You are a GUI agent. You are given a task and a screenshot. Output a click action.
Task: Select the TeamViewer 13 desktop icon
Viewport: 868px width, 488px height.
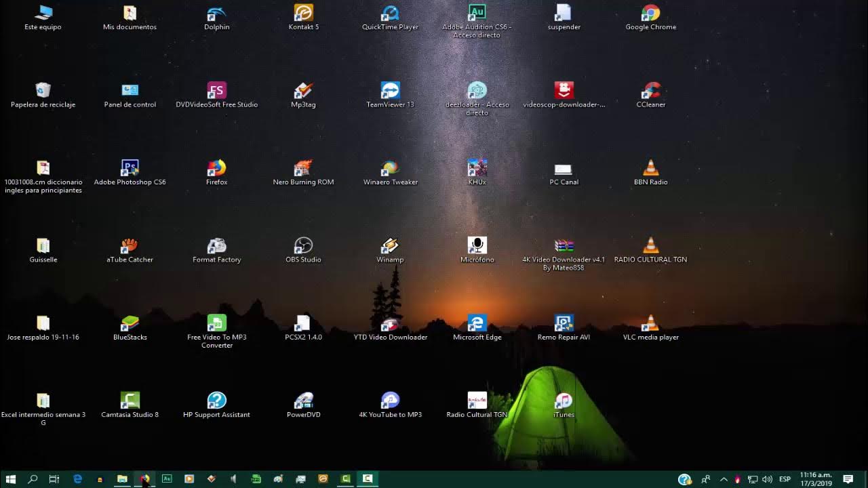[x=390, y=96]
